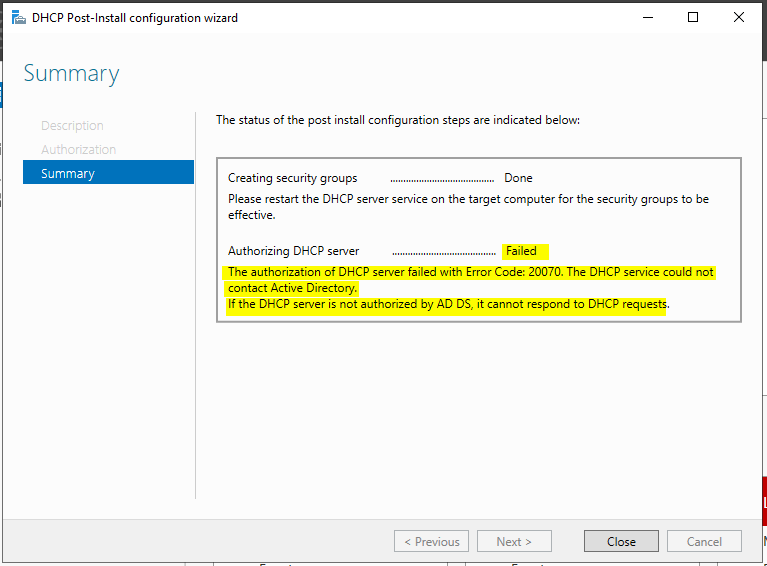This screenshot has height=566, width=767.
Task: Click the Cancel button
Action: (x=704, y=542)
